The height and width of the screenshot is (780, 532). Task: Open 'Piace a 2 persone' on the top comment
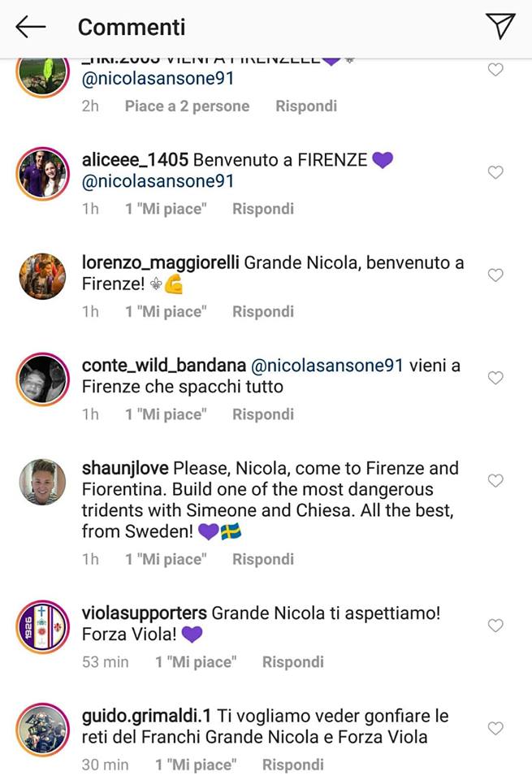[186, 106]
